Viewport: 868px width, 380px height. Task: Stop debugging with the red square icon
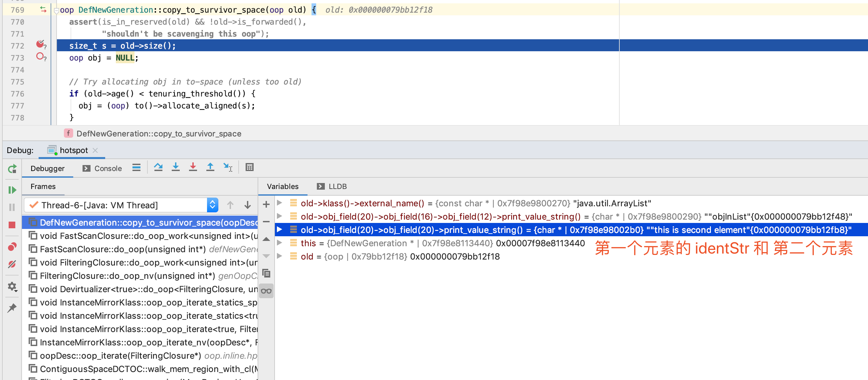tap(12, 225)
